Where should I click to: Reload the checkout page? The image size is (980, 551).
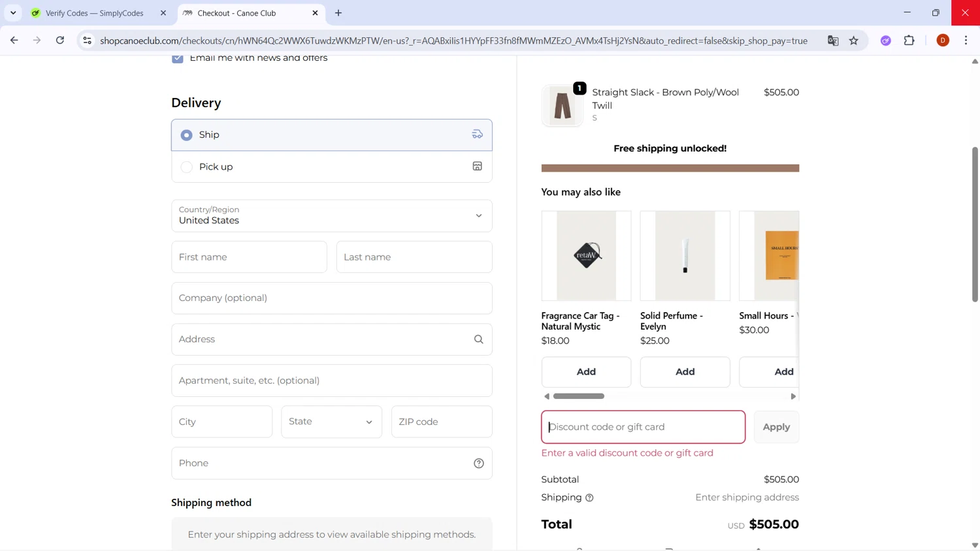coord(60,40)
